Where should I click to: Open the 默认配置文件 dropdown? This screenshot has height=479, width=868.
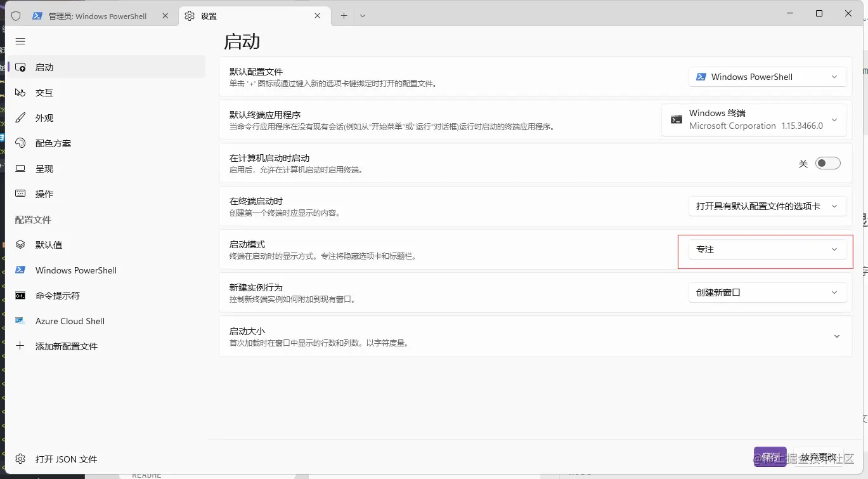[767, 76]
